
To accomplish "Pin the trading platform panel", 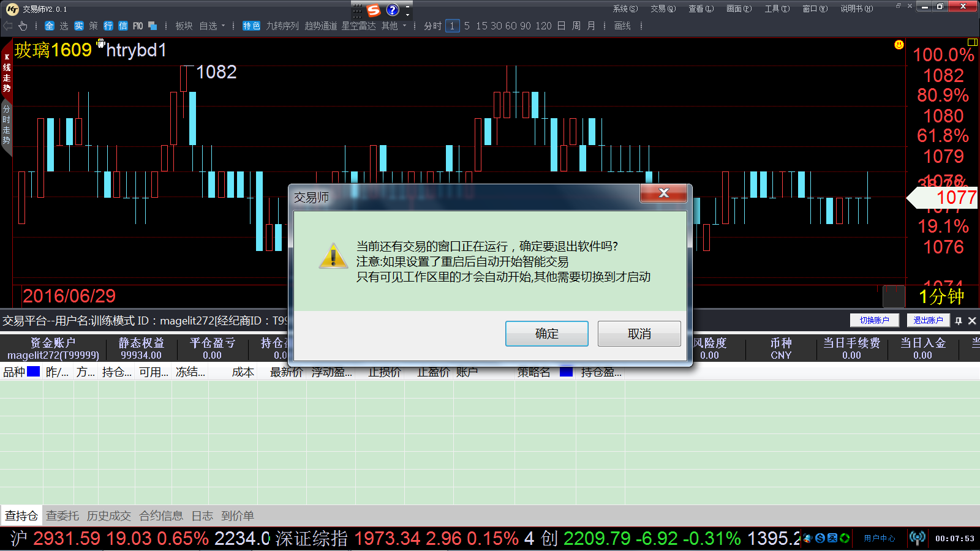I will pyautogui.click(x=959, y=320).
